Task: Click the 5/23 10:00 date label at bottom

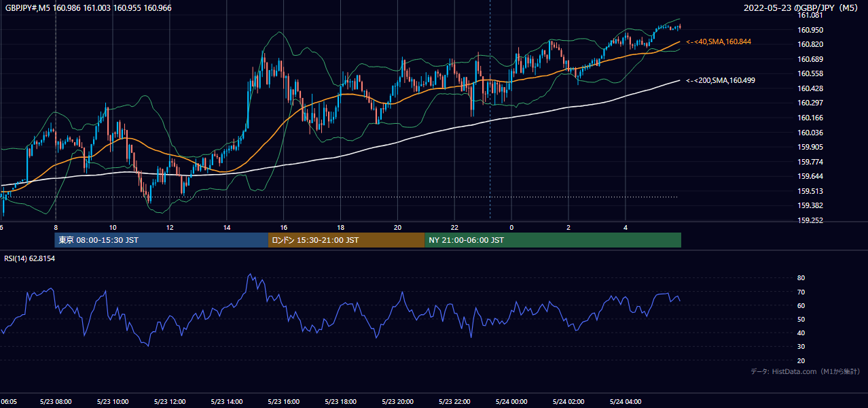Action: 113,402
